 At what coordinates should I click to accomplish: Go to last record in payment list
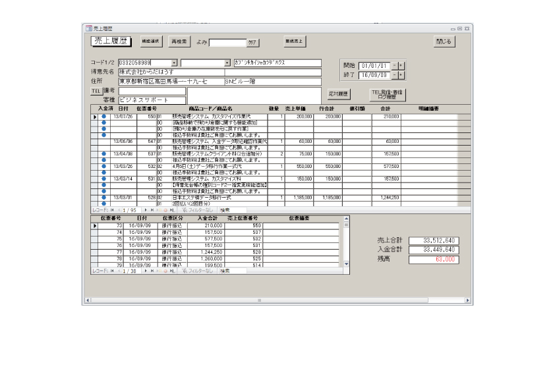[x=152, y=271]
